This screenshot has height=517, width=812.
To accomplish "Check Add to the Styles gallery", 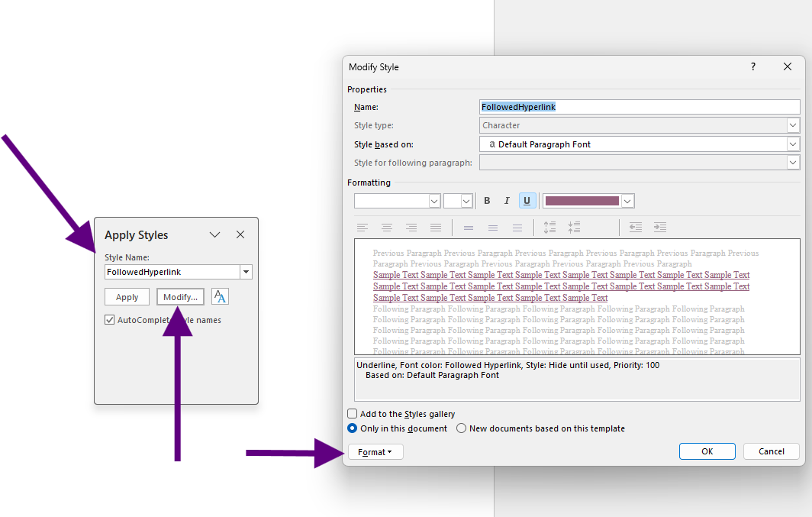I will point(352,413).
